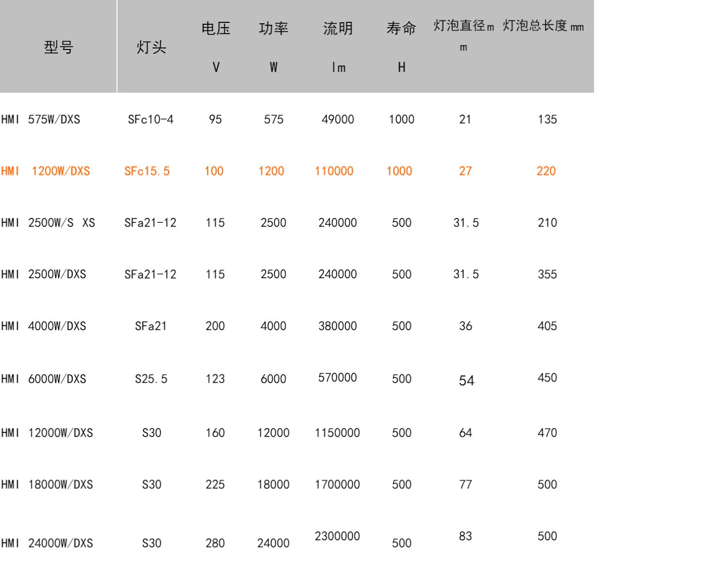Click bulb diameter value 21
The image size is (728, 576).
tap(465, 119)
